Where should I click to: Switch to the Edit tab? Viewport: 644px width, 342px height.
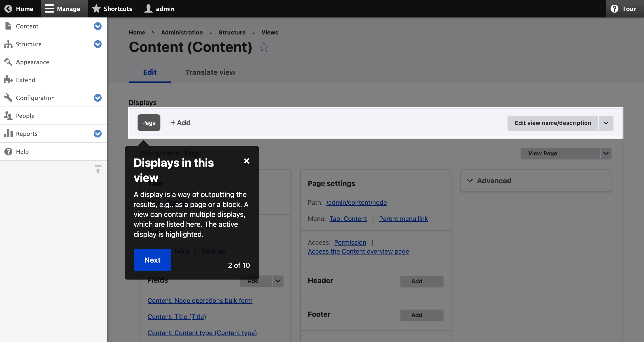point(150,72)
